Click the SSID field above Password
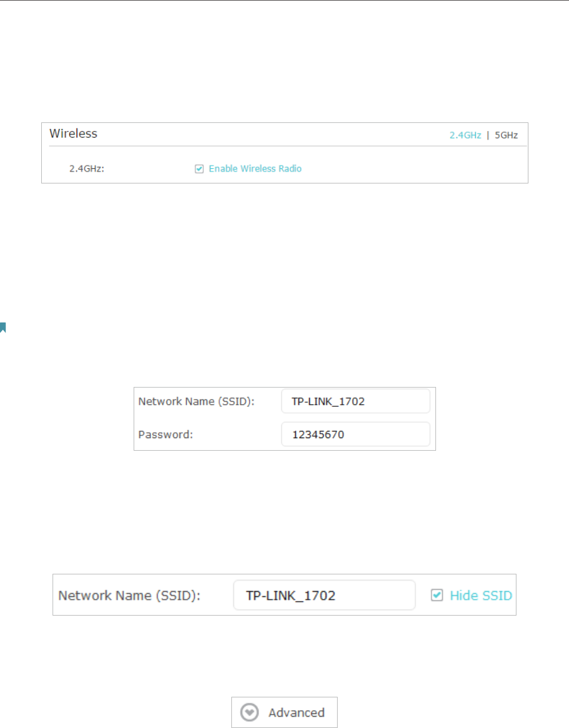The height and width of the screenshot is (728, 569). [356, 401]
